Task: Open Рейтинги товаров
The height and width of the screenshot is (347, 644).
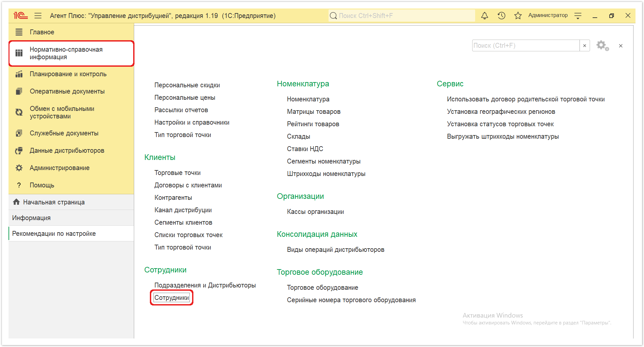Action: pyautogui.click(x=313, y=124)
